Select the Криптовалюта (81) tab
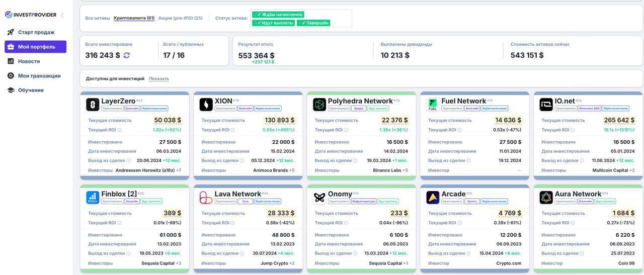 134,18
